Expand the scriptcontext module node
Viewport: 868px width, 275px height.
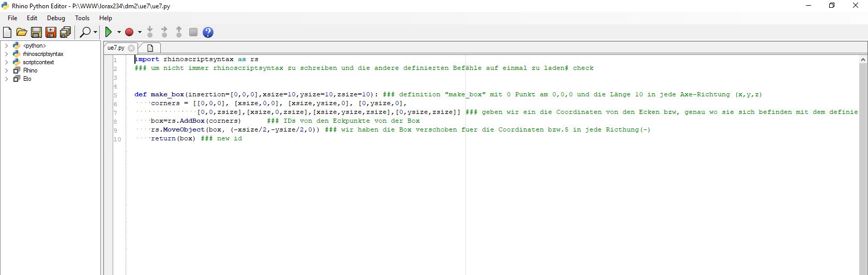[6, 62]
